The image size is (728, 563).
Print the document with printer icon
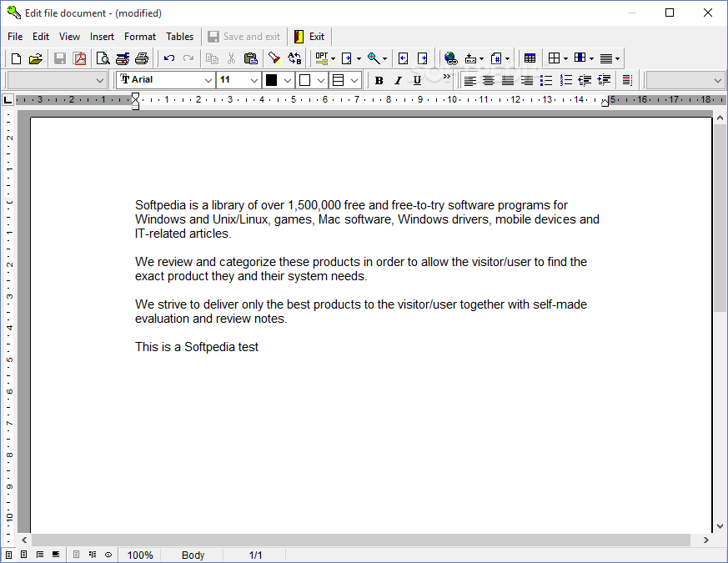[x=142, y=58]
